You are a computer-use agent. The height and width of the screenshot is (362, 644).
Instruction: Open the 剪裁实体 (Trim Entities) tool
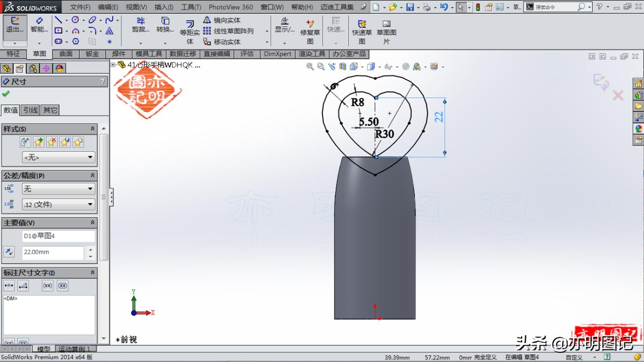click(x=141, y=25)
